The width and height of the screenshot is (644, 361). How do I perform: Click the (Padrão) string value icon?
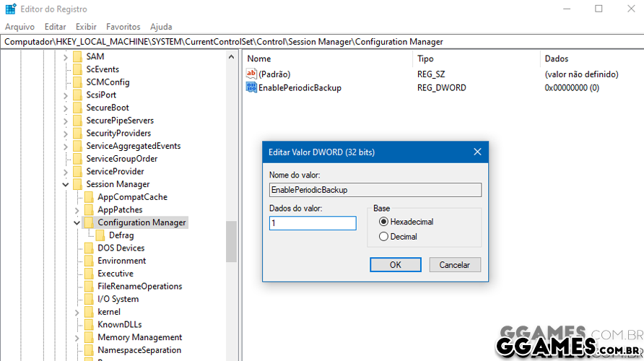click(251, 74)
